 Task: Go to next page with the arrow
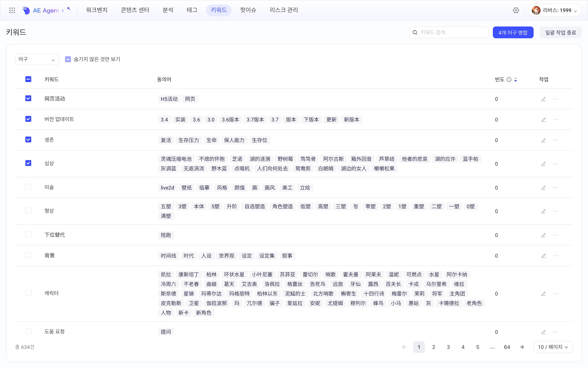[x=522, y=347]
